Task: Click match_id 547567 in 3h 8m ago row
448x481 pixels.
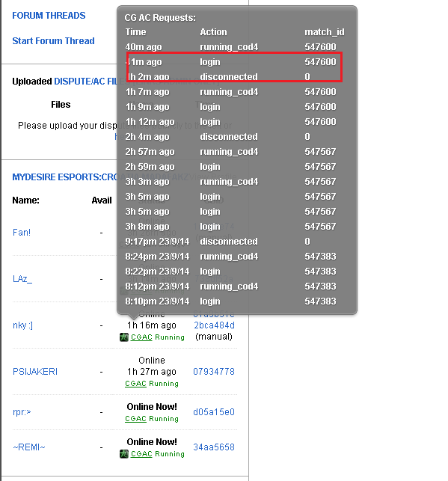Action: pos(320,227)
